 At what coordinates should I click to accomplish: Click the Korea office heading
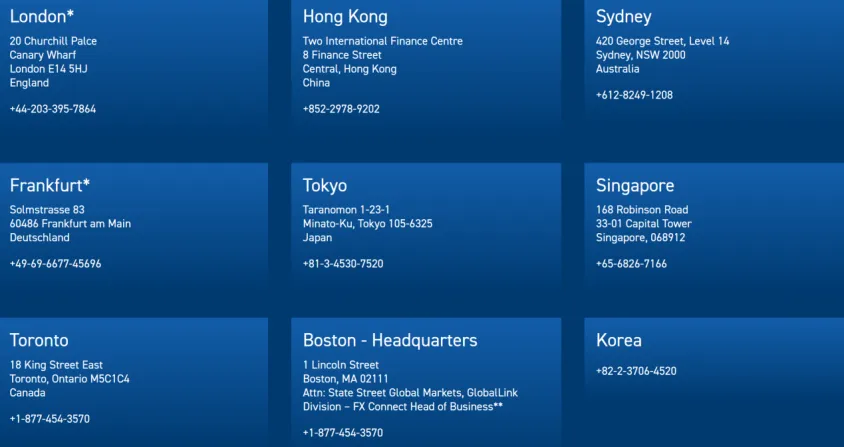pos(619,340)
